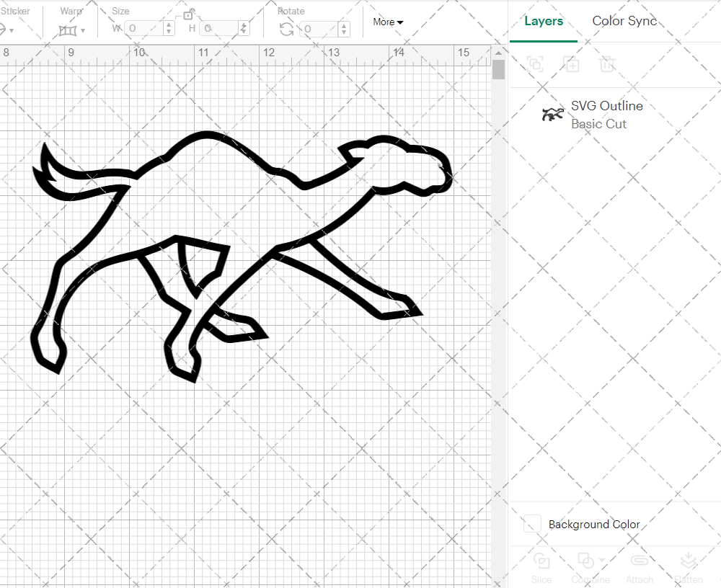Duplicate the layer using the panel icon

coord(572,64)
